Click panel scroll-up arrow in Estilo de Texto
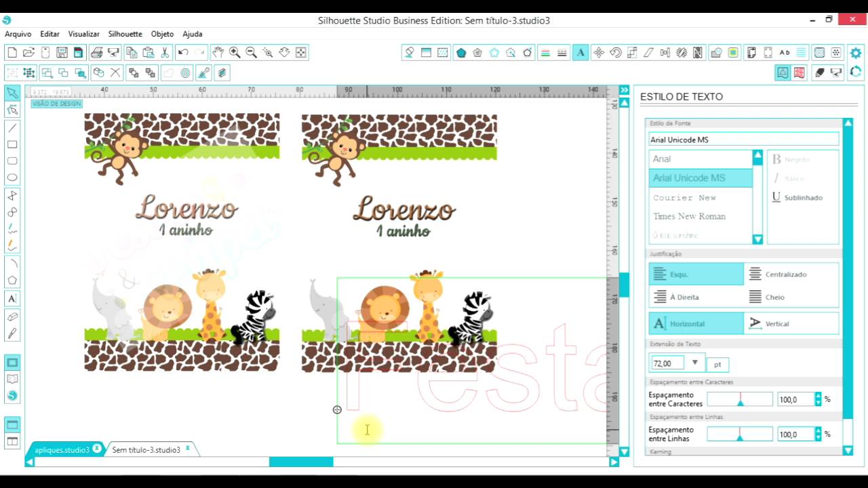 [848, 123]
